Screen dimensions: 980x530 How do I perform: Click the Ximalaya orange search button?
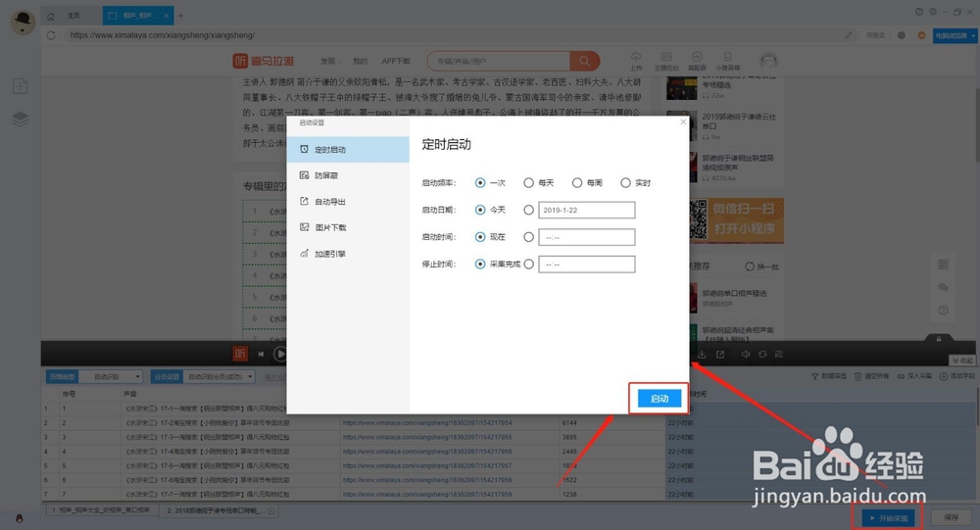(x=584, y=62)
